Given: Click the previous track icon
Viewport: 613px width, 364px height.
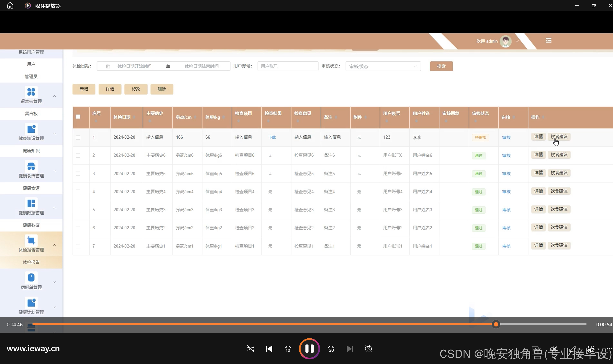Looking at the screenshot, I should tap(269, 349).
